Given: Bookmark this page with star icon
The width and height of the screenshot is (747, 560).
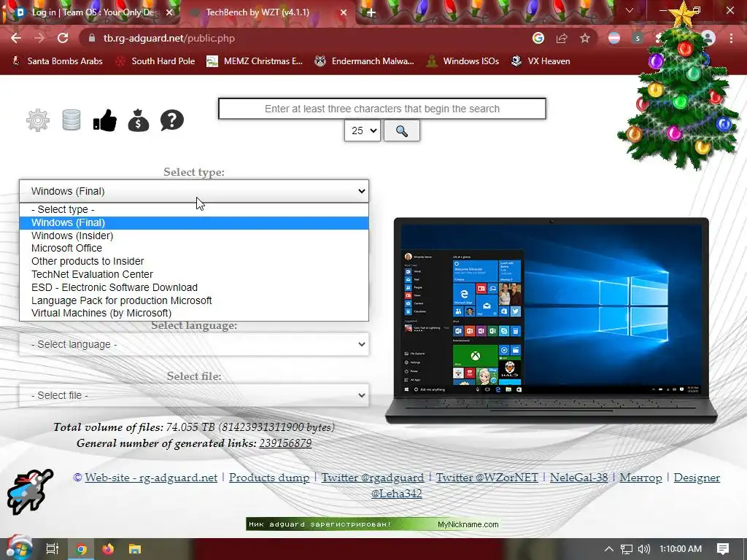Looking at the screenshot, I should 585,38.
